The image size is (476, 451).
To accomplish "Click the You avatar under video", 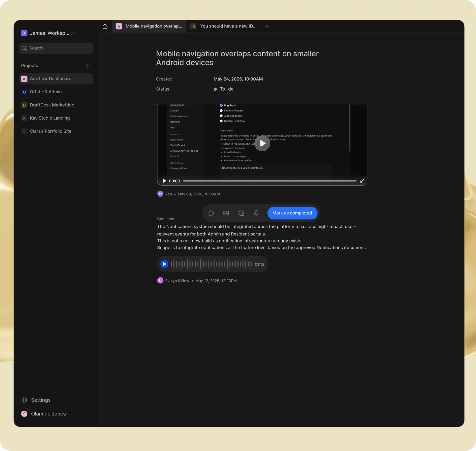I will click(160, 194).
